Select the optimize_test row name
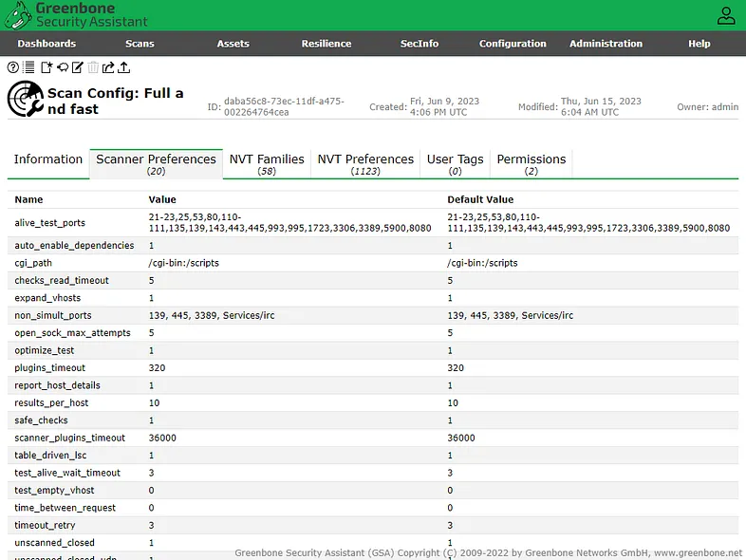Screen dimensions: 746x560 pos(45,350)
